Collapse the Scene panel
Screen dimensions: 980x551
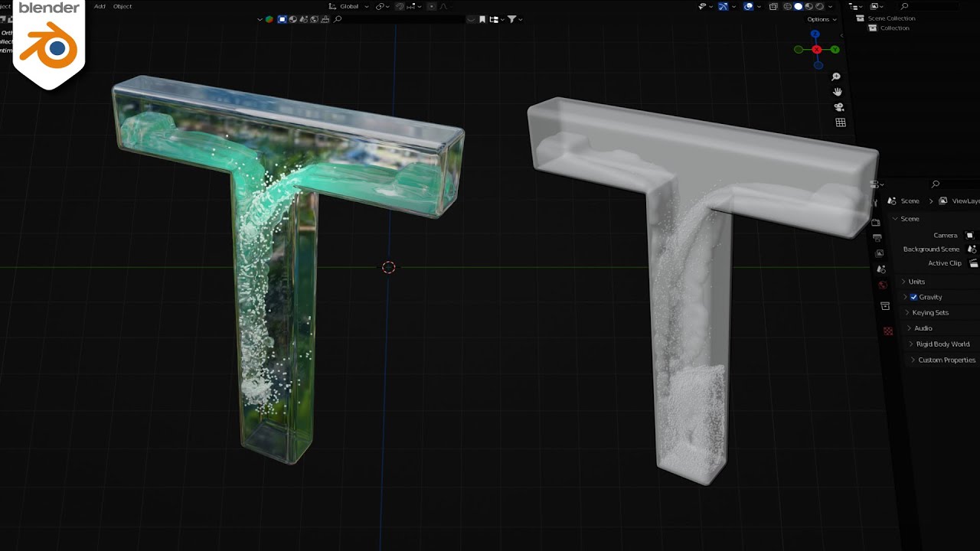coord(895,219)
